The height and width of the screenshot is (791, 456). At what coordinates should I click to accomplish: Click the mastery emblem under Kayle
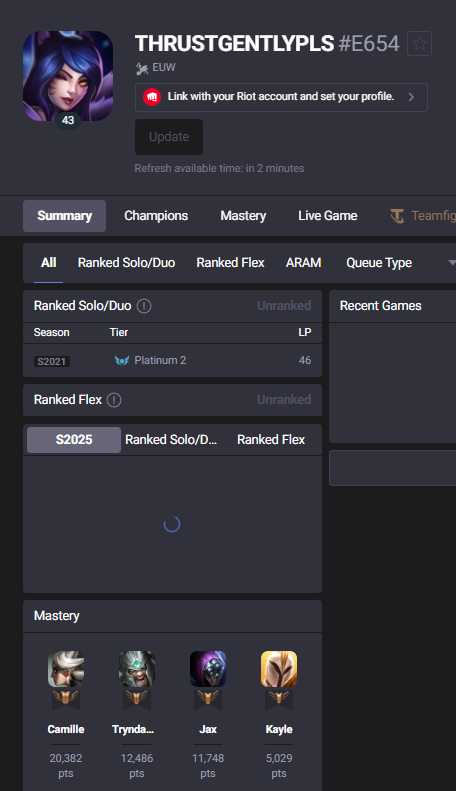(x=279, y=699)
